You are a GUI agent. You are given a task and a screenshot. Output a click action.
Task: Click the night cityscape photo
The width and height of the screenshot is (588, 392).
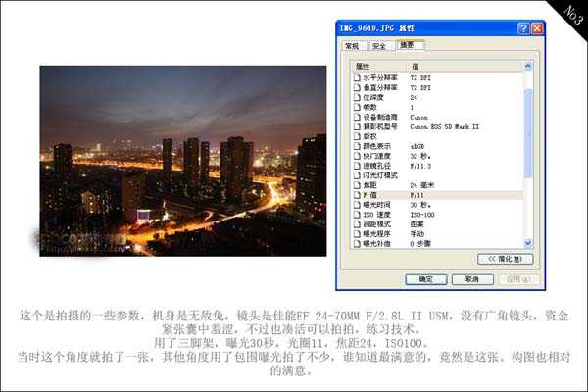(182, 161)
